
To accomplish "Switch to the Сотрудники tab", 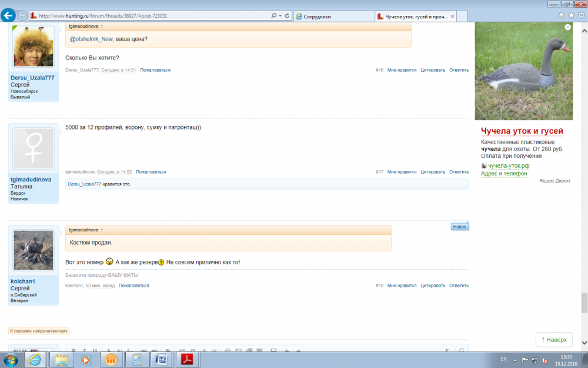I will click(333, 16).
